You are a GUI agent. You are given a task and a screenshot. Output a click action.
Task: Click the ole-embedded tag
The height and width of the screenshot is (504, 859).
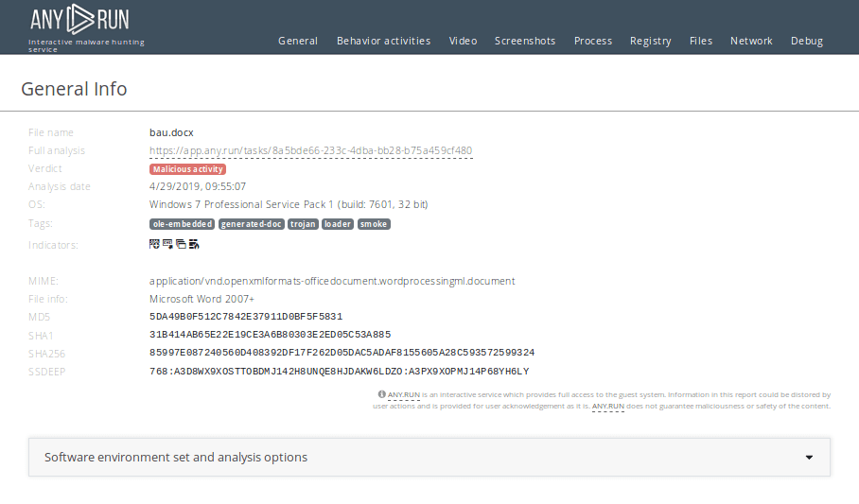tap(182, 224)
